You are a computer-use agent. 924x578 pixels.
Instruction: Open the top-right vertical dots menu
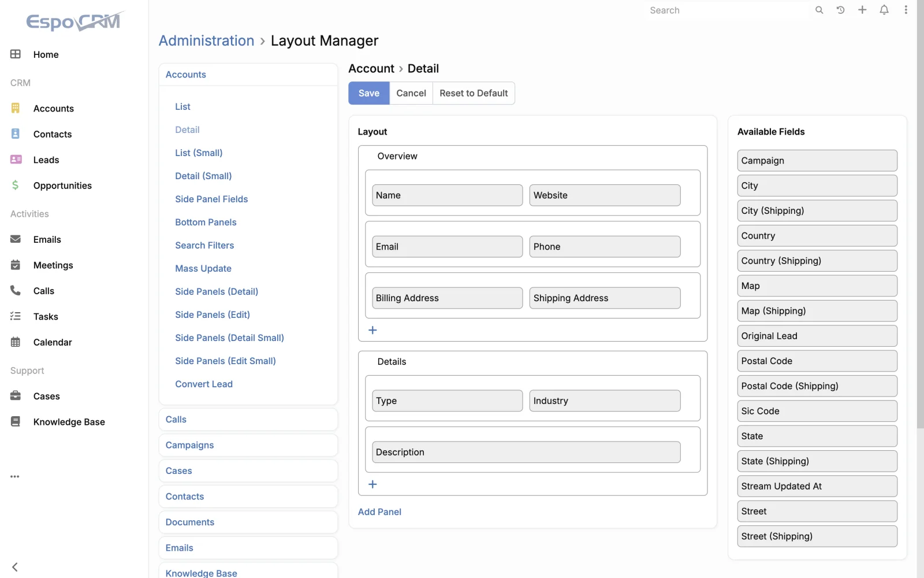(x=906, y=10)
